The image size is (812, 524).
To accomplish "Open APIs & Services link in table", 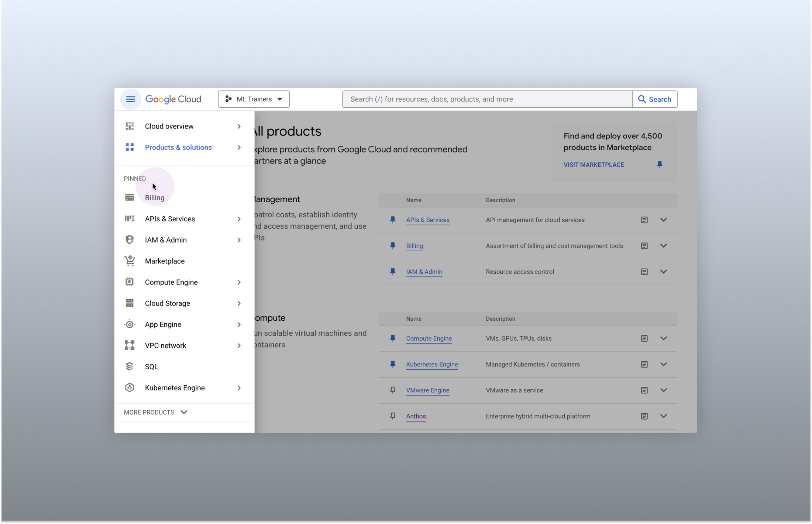I will click(x=428, y=220).
